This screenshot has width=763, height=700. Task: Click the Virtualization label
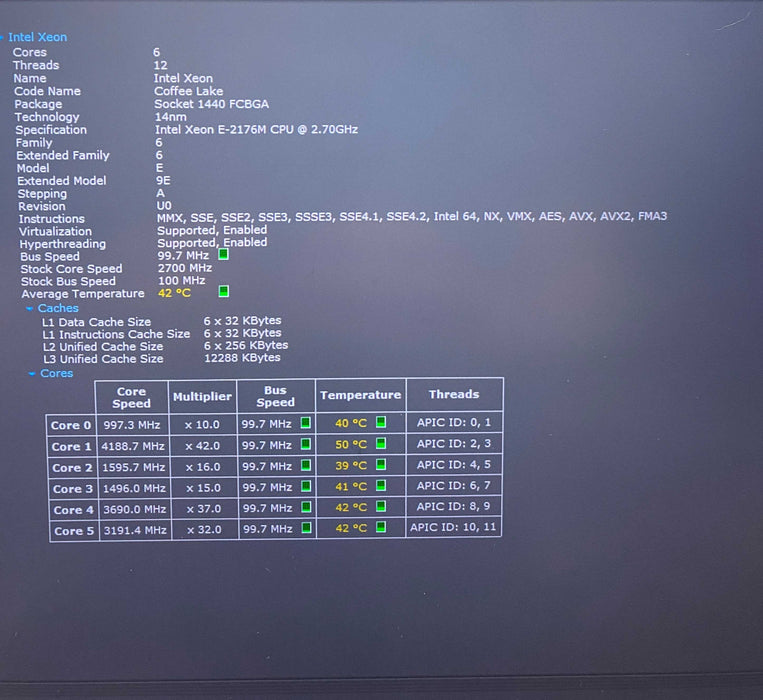pos(55,232)
